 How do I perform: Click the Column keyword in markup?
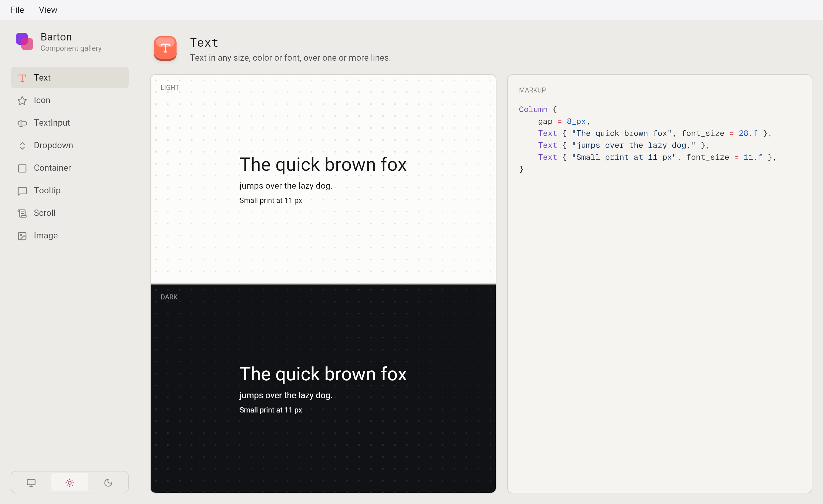pyautogui.click(x=533, y=109)
